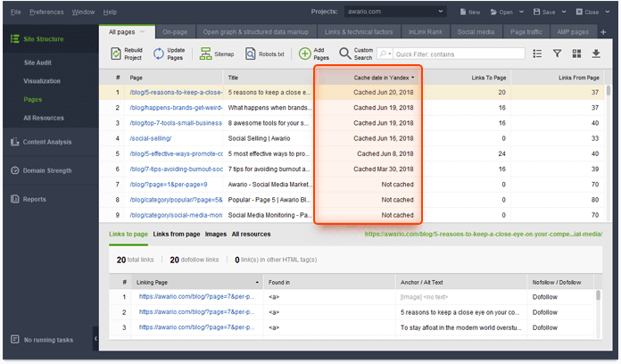621x364 pixels.
Task: Click in the Quick Filter input field
Action: pos(459,54)
